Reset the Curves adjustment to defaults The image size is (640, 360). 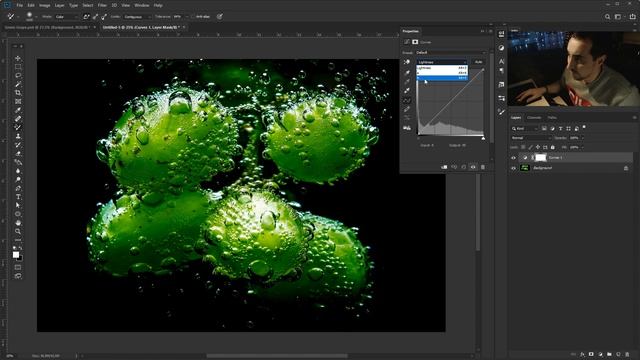point(464,167)
